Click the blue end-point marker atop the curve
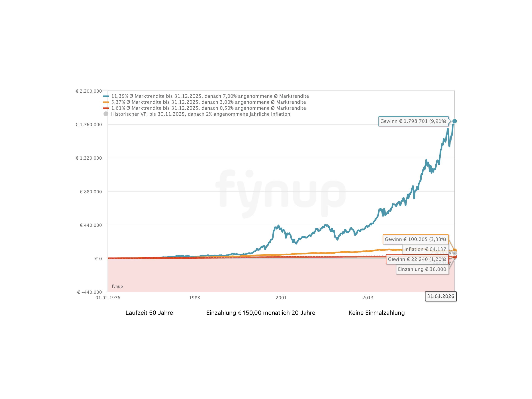 pyautogui.click(x=454, y=121)
